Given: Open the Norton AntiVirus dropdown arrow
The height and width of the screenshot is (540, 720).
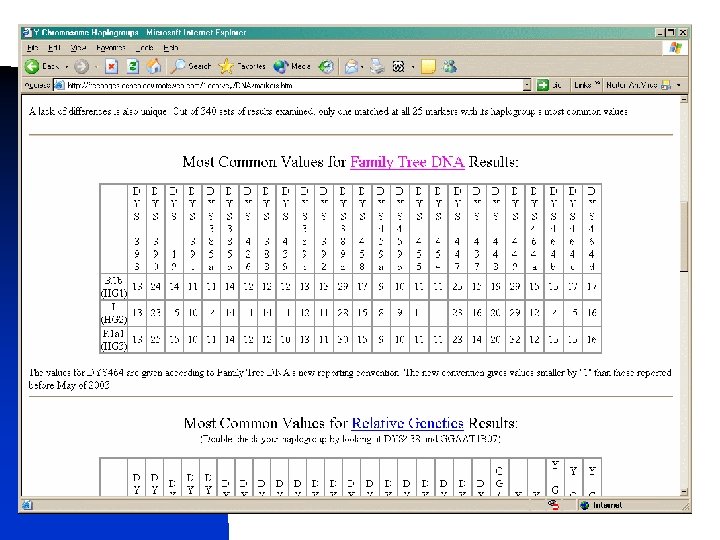Looking at the screenshot, I should [679, 85].
